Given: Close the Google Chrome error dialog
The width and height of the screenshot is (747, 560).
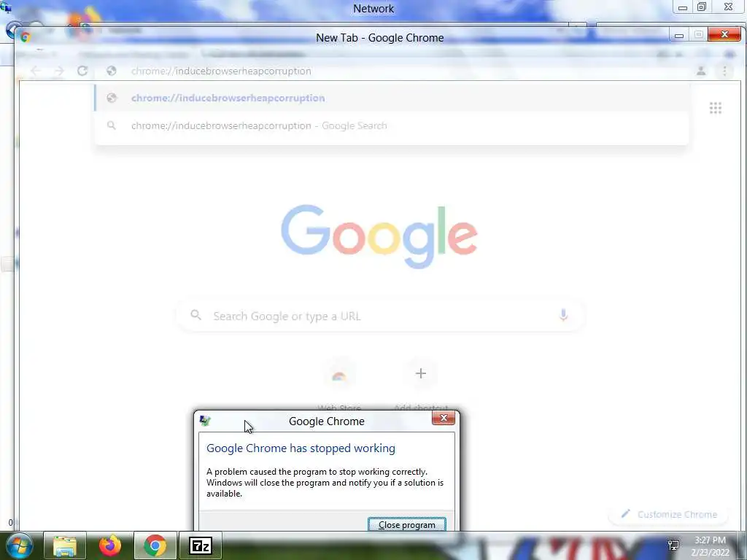Looking at the screenshot, I should click(x=444, y=418).
